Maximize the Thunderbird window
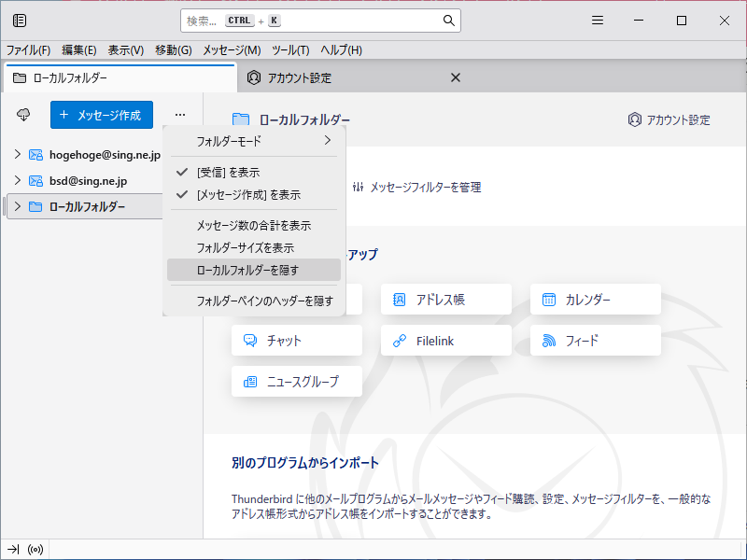Viewport: 747px width, 560px height. coord(682,21)
